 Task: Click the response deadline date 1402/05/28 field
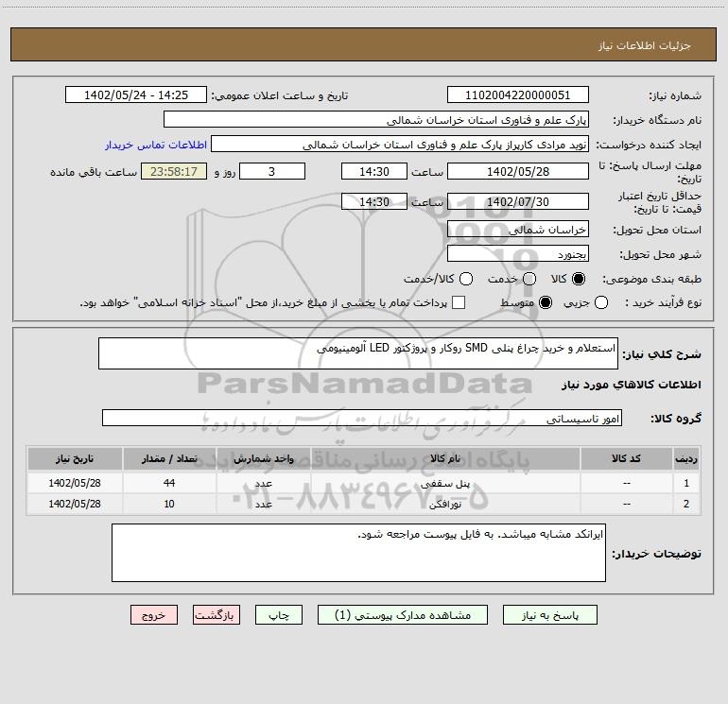pos(518,171)
